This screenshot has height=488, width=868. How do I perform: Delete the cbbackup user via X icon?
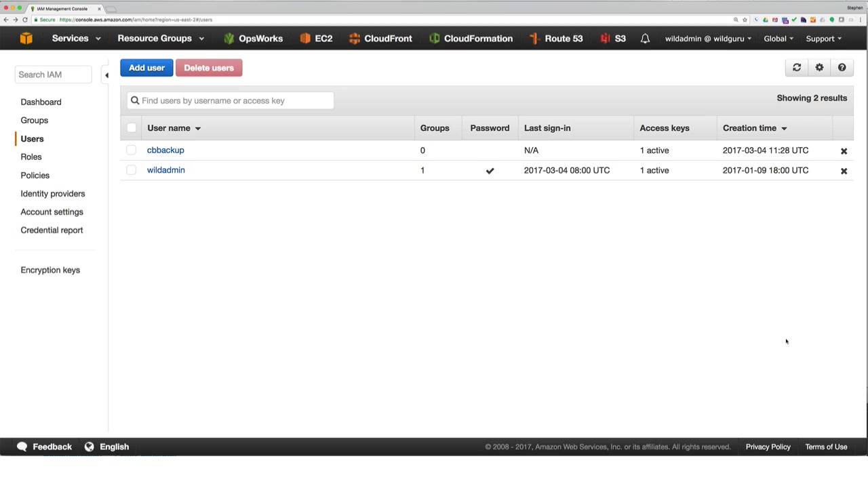point(844,151)
